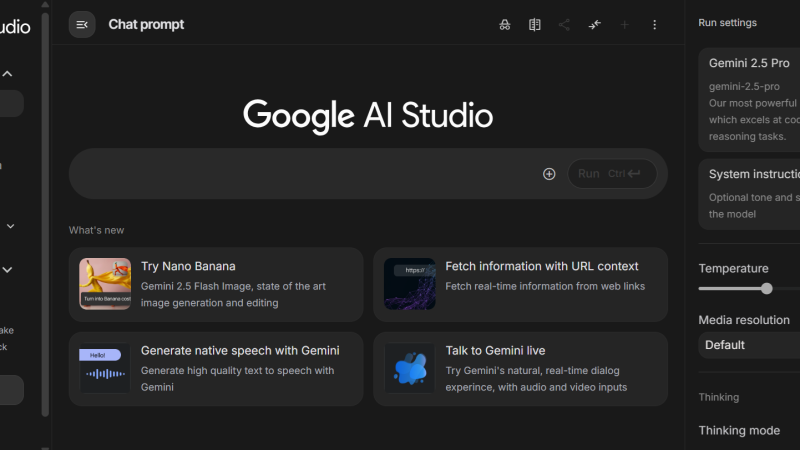
Task: Click the gemini-2.5-pro model ID text
Action: pos(744,86)
